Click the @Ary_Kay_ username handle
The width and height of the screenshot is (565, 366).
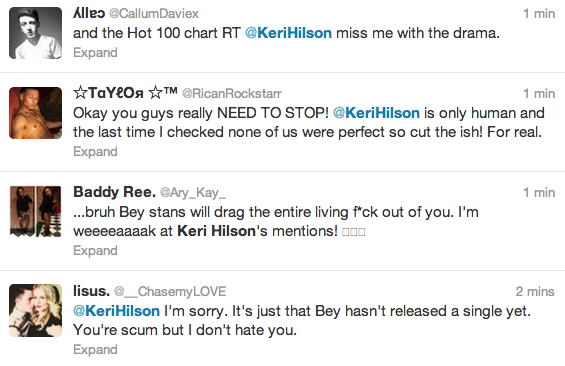192,193
